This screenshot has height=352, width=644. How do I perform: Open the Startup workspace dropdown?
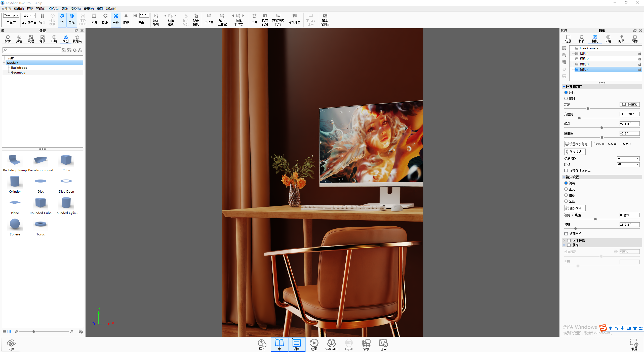click(11, 15)
